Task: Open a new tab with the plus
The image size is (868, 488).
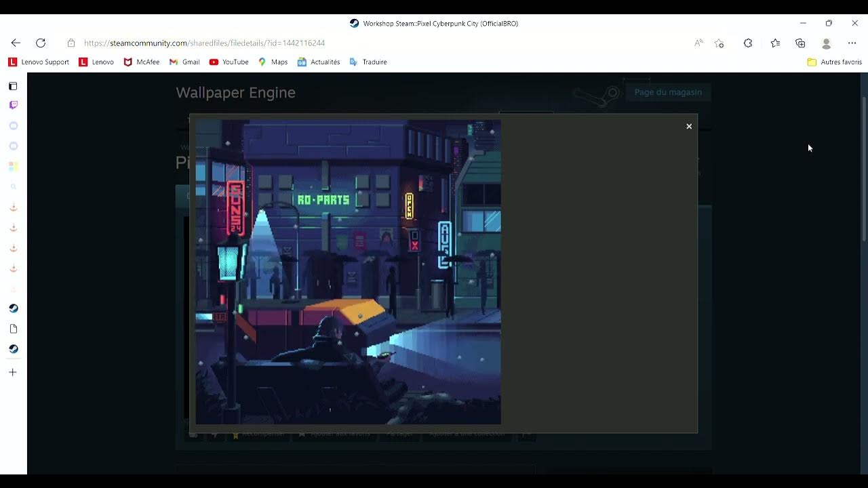Action: (x=13, y=372)
